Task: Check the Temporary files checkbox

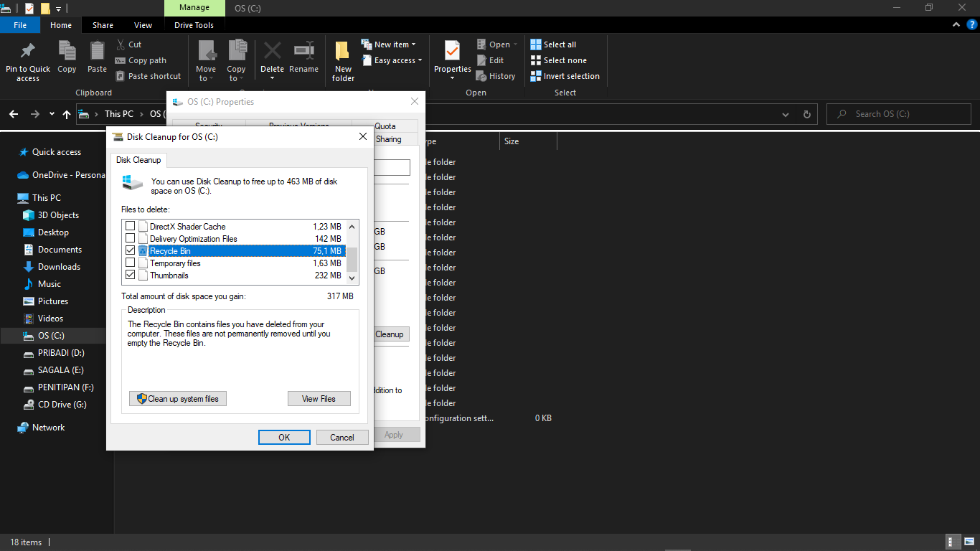Action: 131,263
